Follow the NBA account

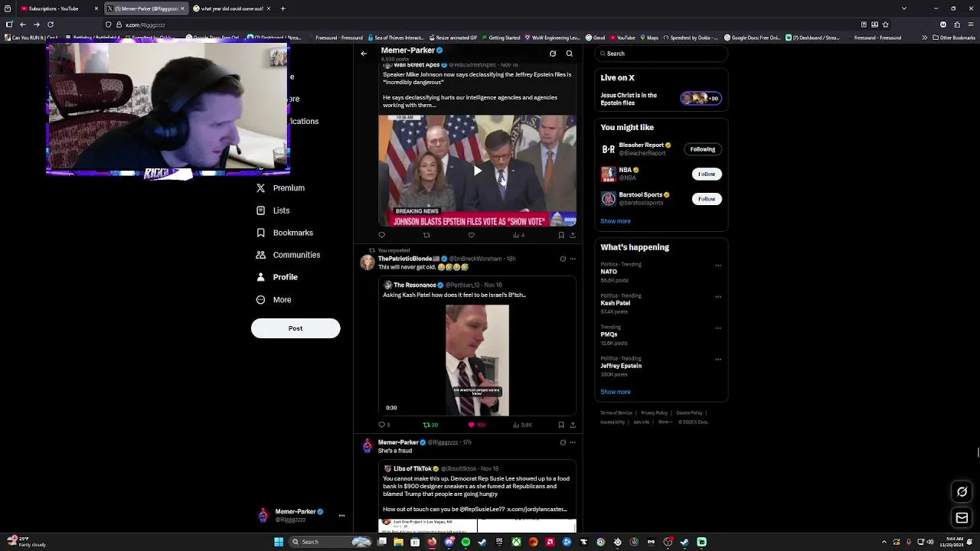coord(706,174)
